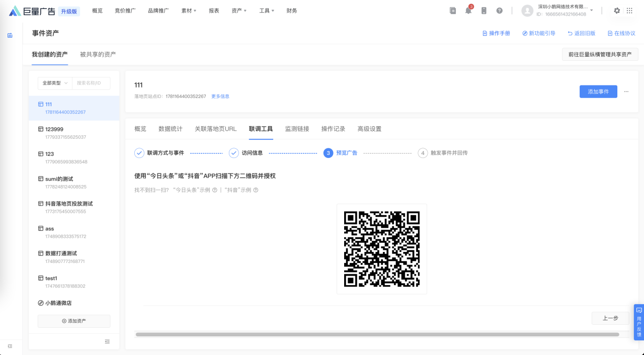This screenshot has height=355, width=644.
Task: Open the document icon in top bar
Action: [453, 11]
